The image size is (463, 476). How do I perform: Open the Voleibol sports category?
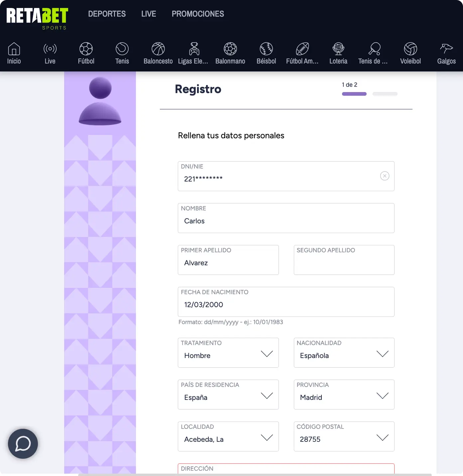point(410,53)
